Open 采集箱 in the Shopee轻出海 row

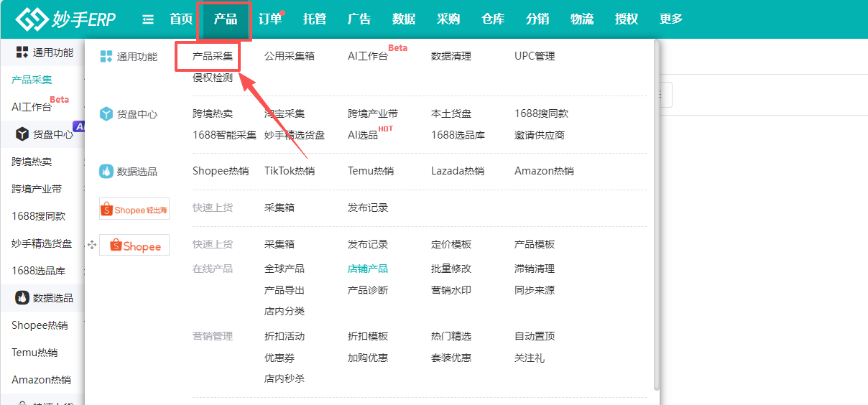tap(280, 208)
